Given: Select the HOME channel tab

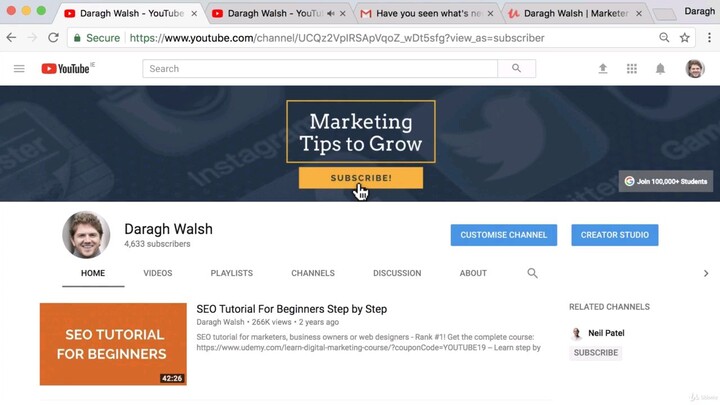Looking at the screenshot, I should coord(93,273).
